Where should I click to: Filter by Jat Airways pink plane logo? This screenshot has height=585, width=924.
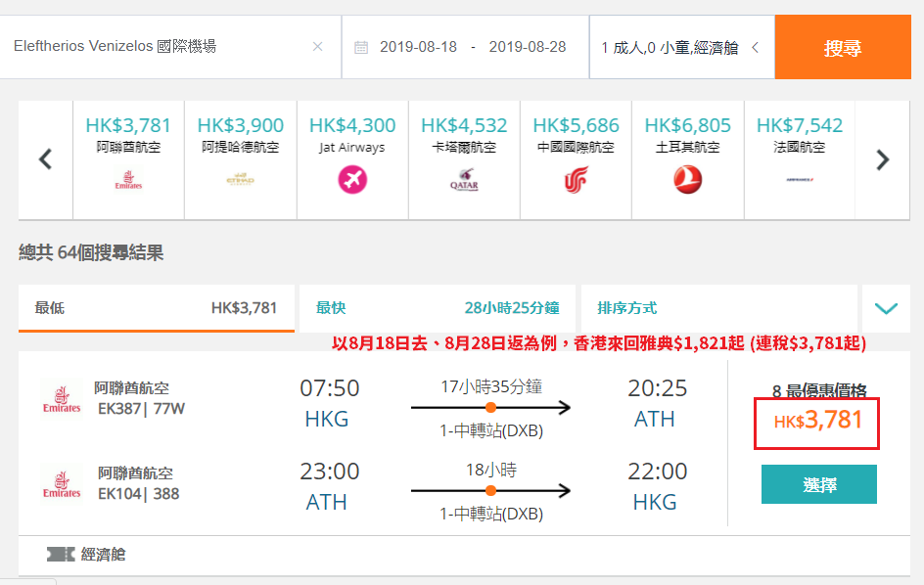point(352,180)
